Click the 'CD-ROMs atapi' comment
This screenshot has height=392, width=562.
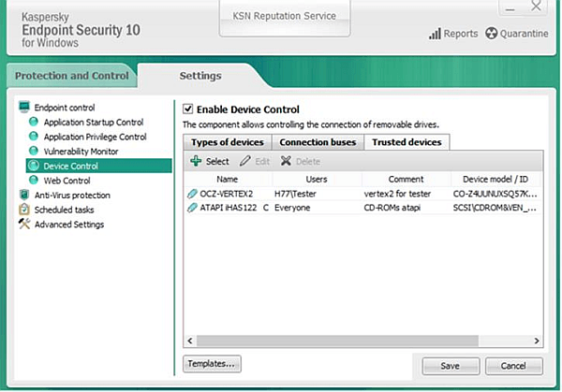pos(392,208)
